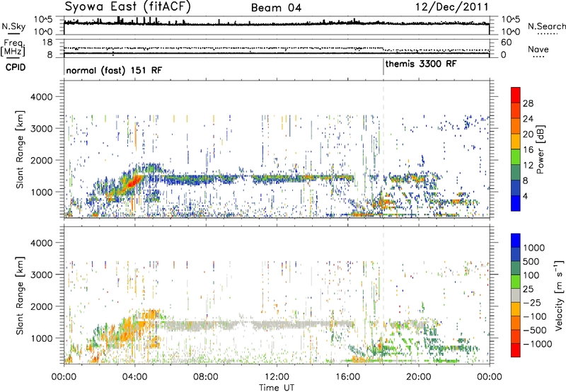Click the '-1000' tick on velocity colorbar
This screenshot has height=392, width=566.
click(x=538, y=344)
